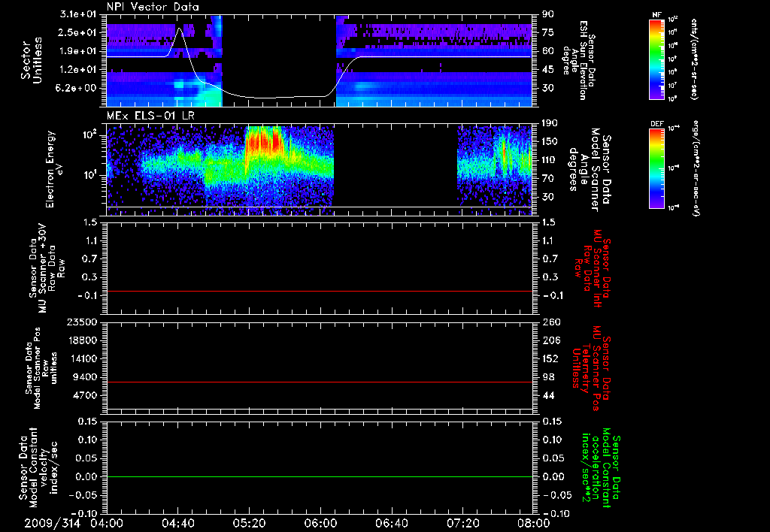Click the red 'MU Scanner Inh Raw Data' label
The image size is (770, 532).
coord(592,268)
